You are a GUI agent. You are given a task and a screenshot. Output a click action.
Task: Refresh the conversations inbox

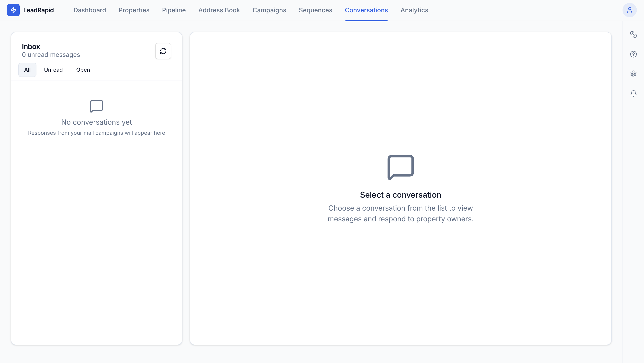tap(163, 51)
